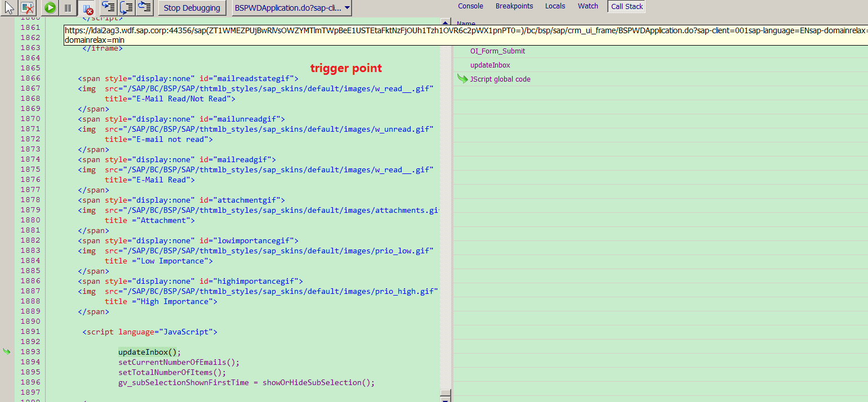Switch to the Breakpoints tab
The image size is (868, 402).
click(514, 6)
